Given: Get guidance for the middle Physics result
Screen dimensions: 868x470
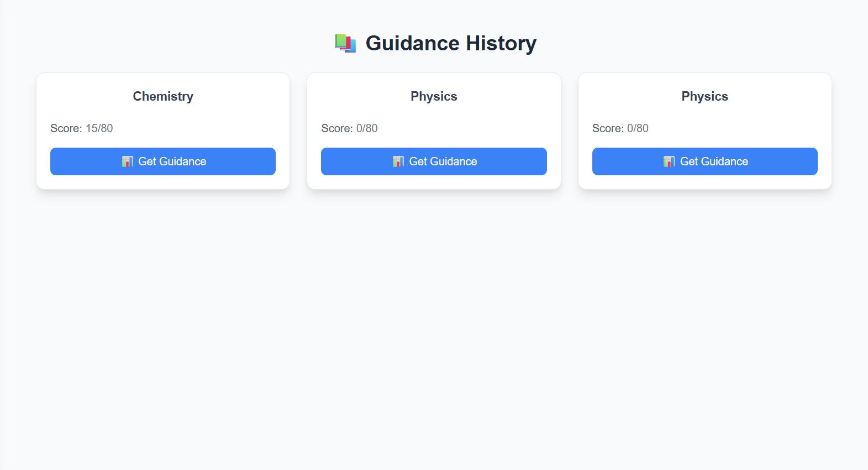Looking at the screenshot, I should (x=434, y=161).
